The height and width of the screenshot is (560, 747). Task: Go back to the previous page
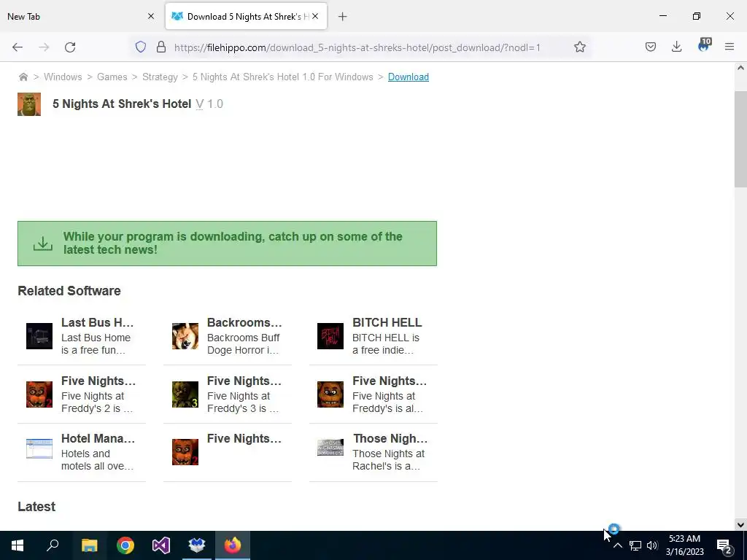(x=18, y=47)
